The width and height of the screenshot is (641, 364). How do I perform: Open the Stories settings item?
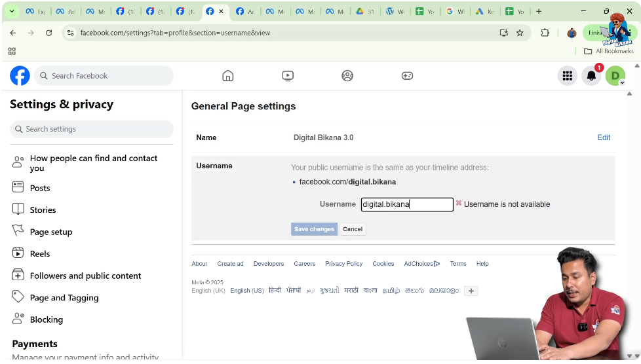[x=92, y=209]
